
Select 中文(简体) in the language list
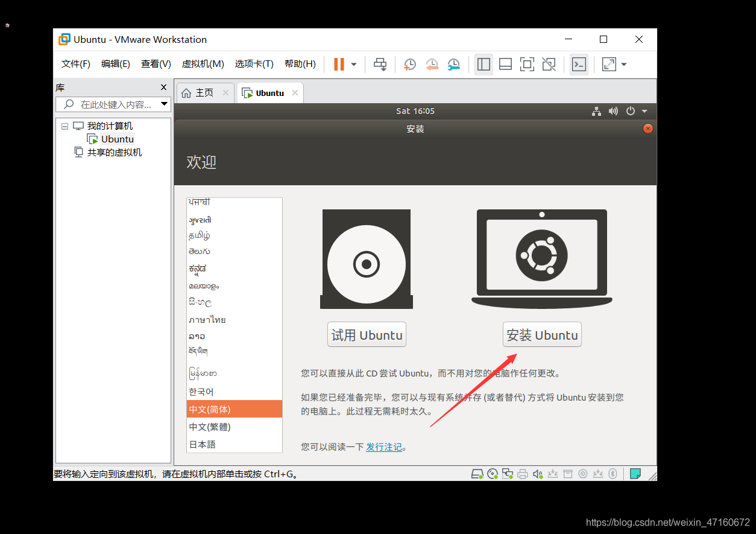pos(235,409)
